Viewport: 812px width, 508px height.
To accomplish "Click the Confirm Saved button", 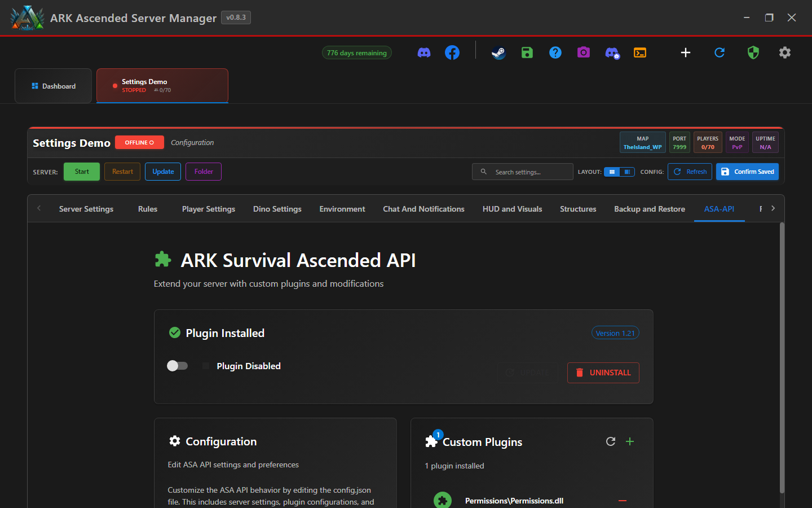I will coord(747,172).
